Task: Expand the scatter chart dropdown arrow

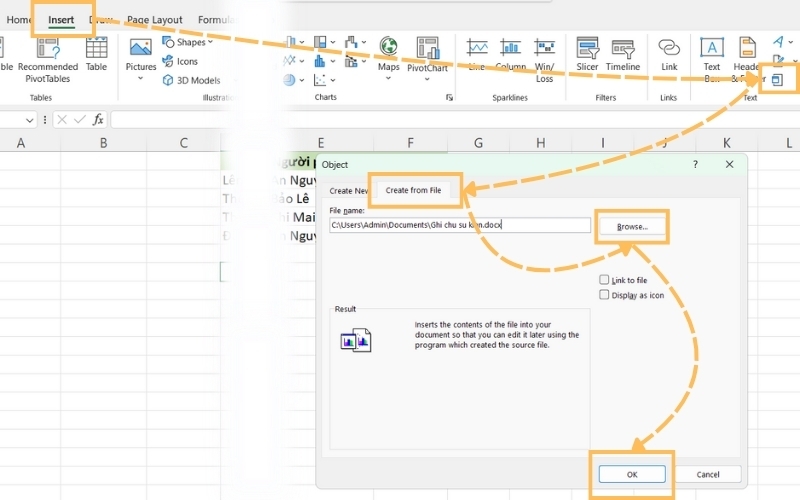Action: [x=333, y=80]
